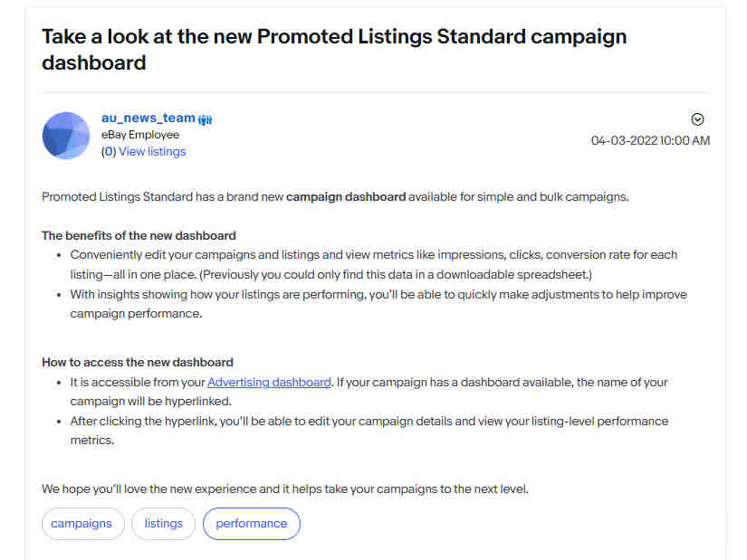Select the listings tag pill

[163, 524]
